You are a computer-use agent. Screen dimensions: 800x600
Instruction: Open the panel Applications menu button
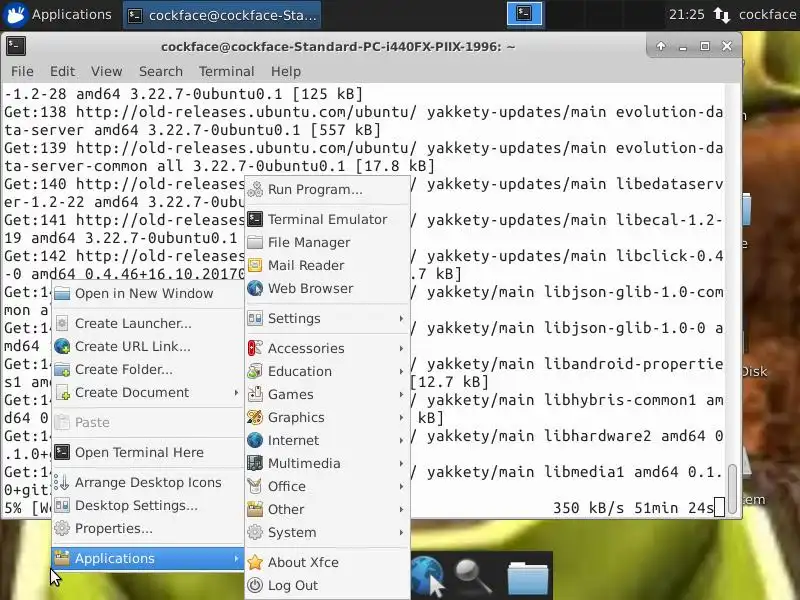[x=57, y=15]
